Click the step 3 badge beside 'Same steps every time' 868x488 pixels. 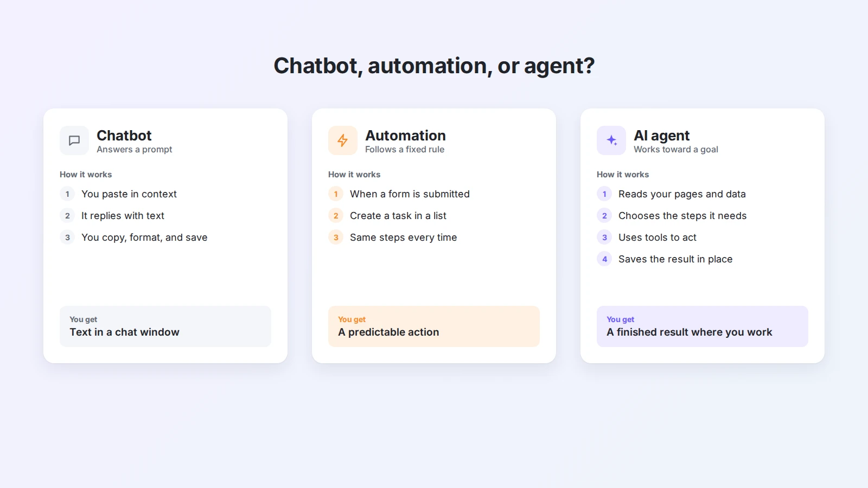coord(336,237)
